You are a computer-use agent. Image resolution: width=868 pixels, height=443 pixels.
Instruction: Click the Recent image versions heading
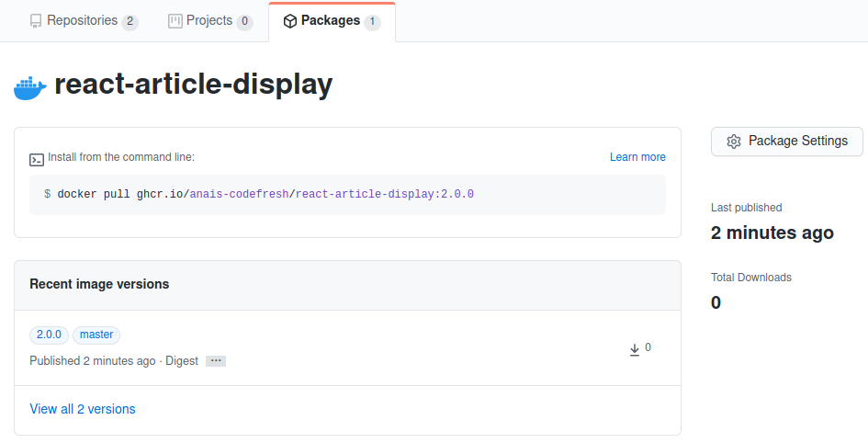[x=99, y=284]
